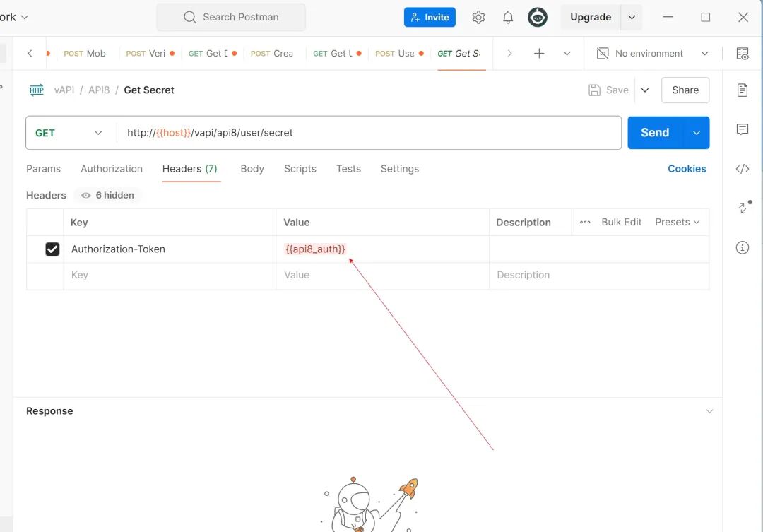
Task: Click the Search Postman bar
Action: [230, 16]
